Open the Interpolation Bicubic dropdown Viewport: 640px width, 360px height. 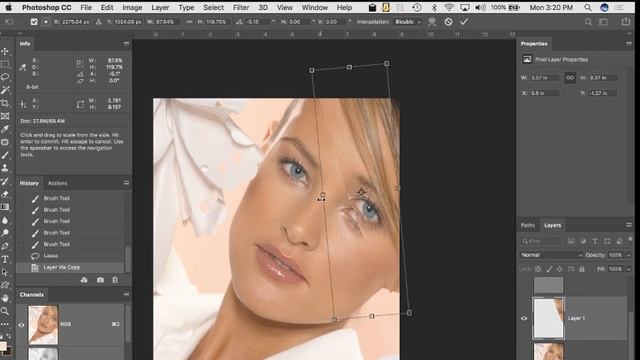[x=408, y=22]
